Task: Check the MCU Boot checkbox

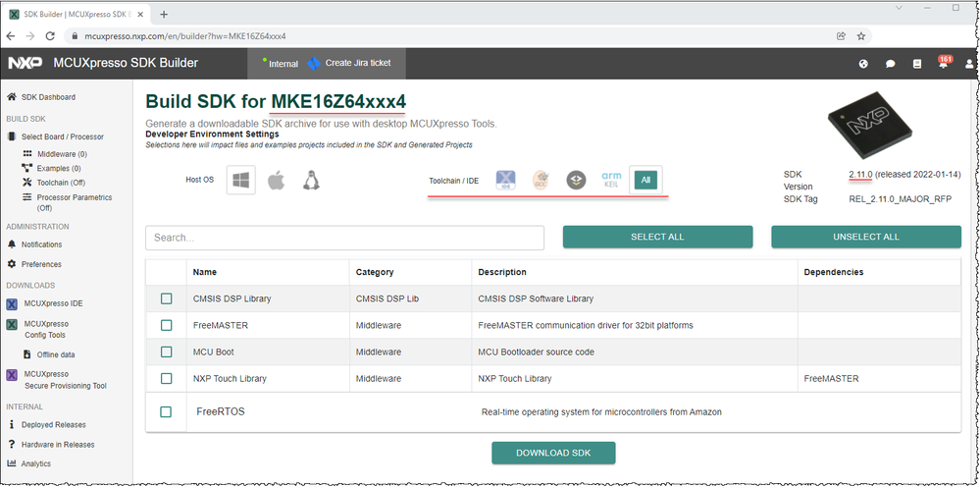Action: tap(166, 352)
